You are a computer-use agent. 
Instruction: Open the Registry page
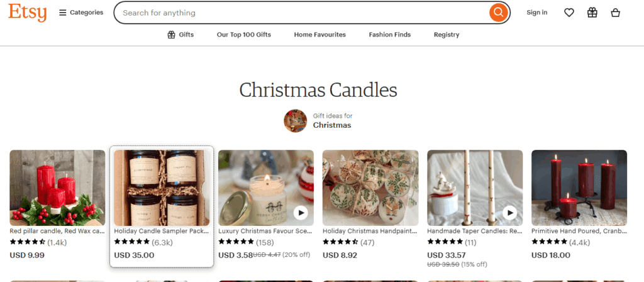click(447, 35)
